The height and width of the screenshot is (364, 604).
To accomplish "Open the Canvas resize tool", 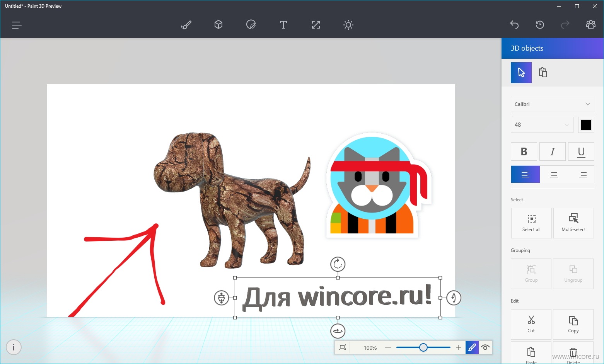I will click(x=316, y=25).
